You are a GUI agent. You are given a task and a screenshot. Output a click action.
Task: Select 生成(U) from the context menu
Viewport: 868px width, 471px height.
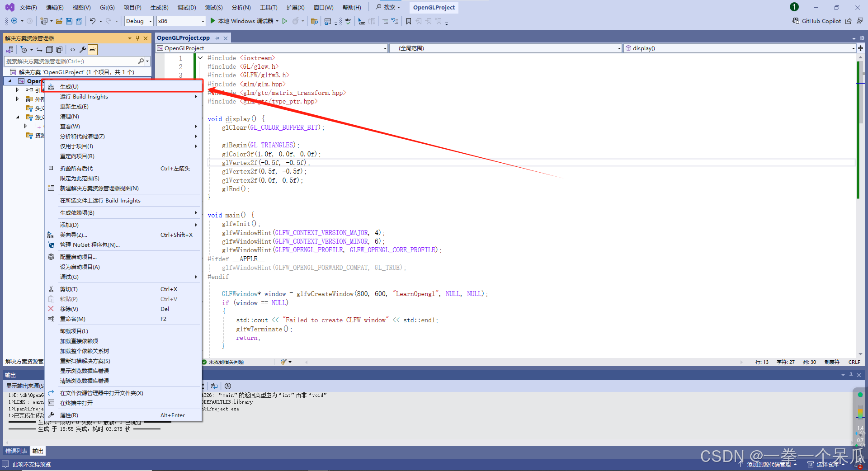69,86
